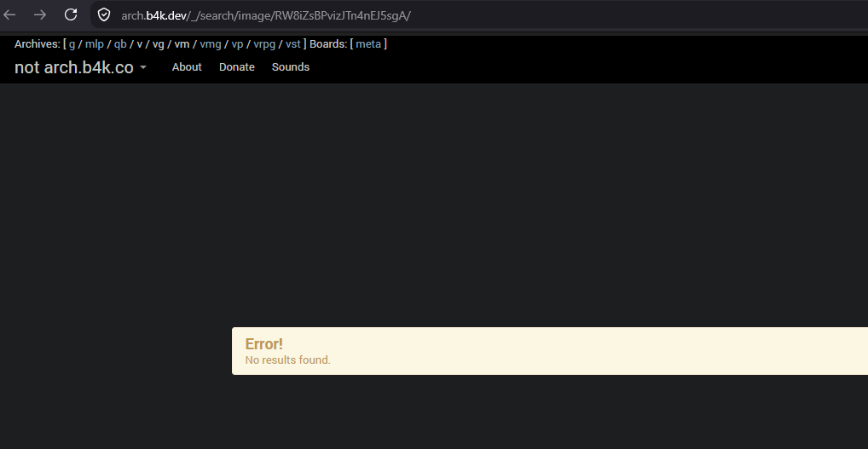Click the No results found message
Image resolution: width=868 pixels, height=449 pixels.
pos(288,360)
